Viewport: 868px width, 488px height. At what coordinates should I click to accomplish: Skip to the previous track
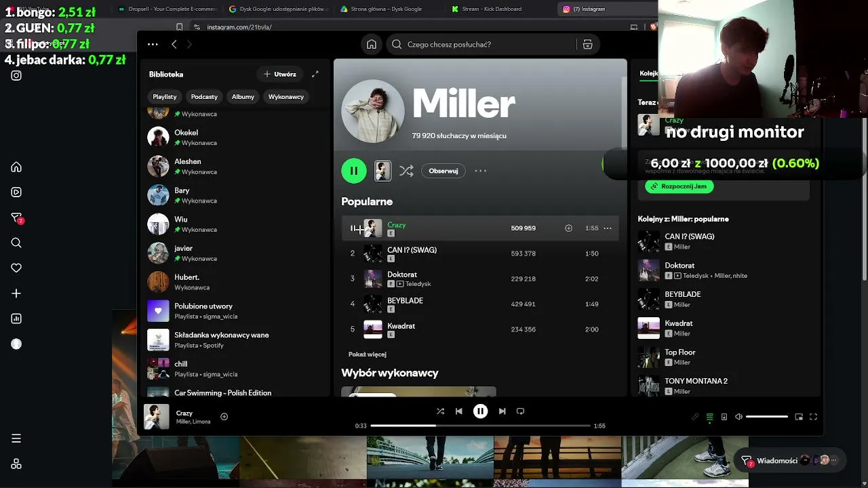click(459, 411)
